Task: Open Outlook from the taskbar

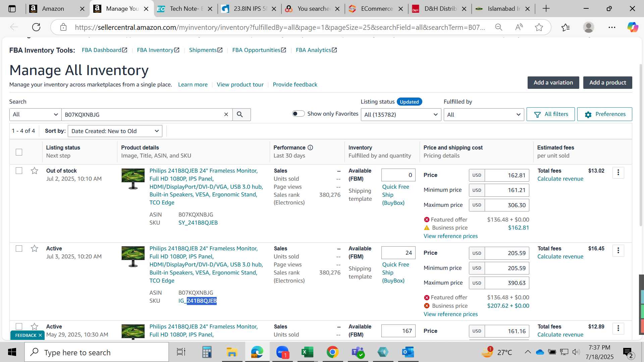Action: pyautogui.click(x=408, y=352)
